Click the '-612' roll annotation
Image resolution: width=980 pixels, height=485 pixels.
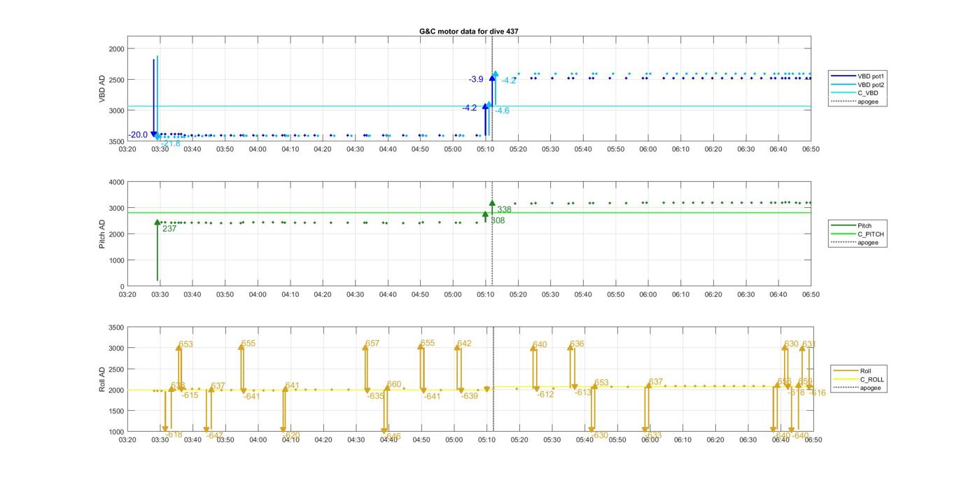click(x=545, y=395)
